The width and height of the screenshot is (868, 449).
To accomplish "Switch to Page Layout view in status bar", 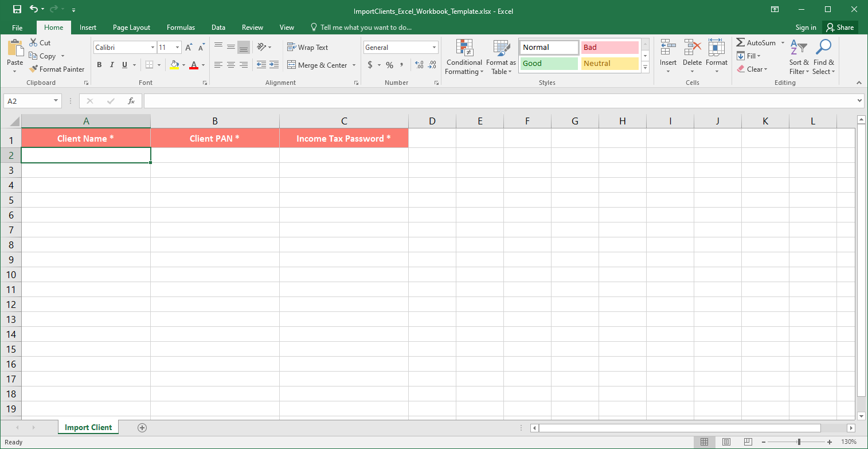I will pyautogui.click(x=726, y=442).
